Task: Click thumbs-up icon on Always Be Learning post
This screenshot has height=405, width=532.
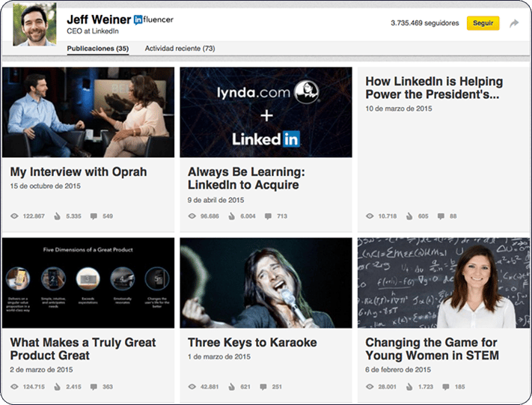Action: pyautogui.click(x=232, y=216)
